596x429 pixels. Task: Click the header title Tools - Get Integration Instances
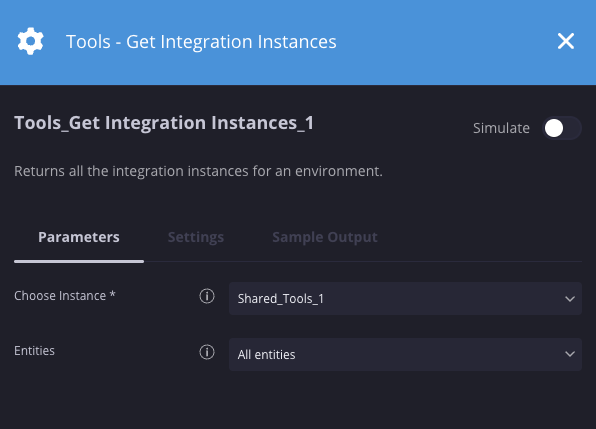click(x=201, y=41)
